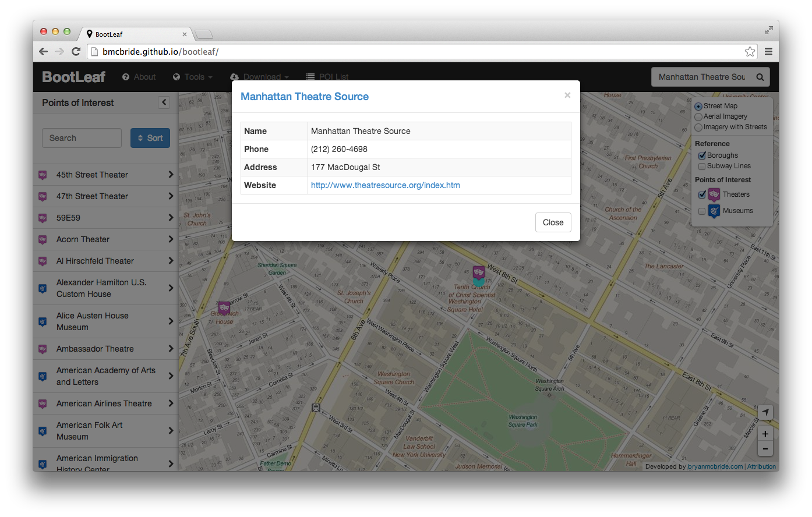Click the locate-me arrow map control

point(765,412)
